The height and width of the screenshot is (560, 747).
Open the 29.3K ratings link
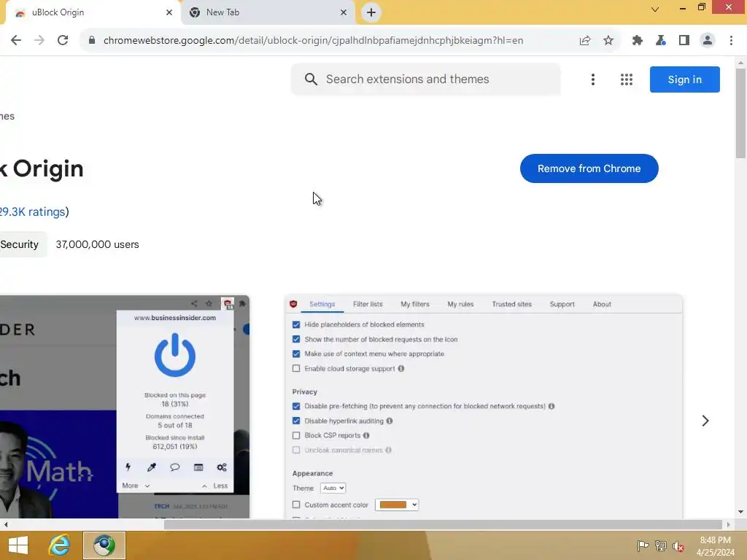click(x=32, y=212)
